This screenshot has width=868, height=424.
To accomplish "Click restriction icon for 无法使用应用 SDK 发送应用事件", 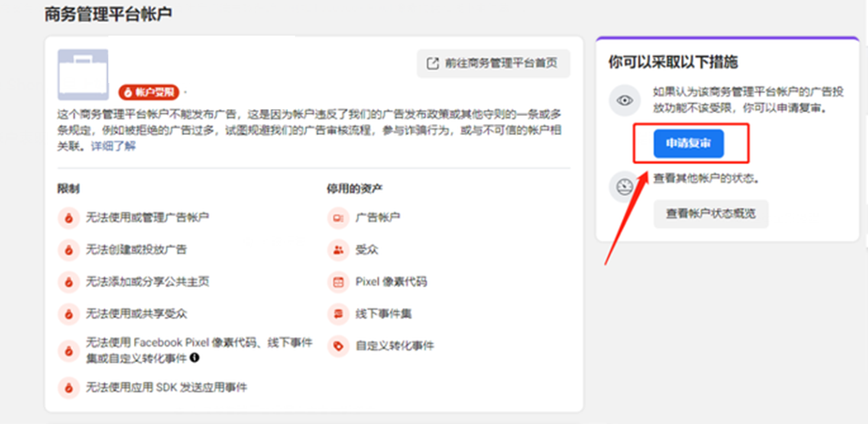I will [x=68, y=387].
